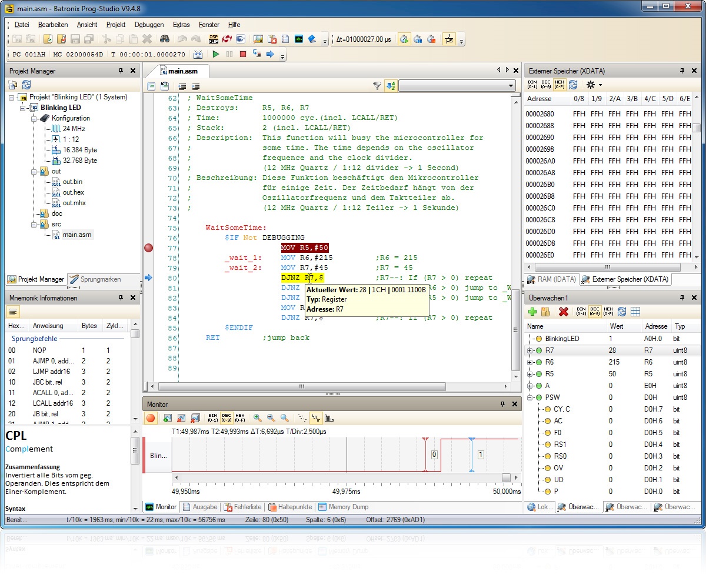Click the refresh icon in XDATA toolbar
The height and width of the screenshot is (588, 706).
(x=572, y=85)
